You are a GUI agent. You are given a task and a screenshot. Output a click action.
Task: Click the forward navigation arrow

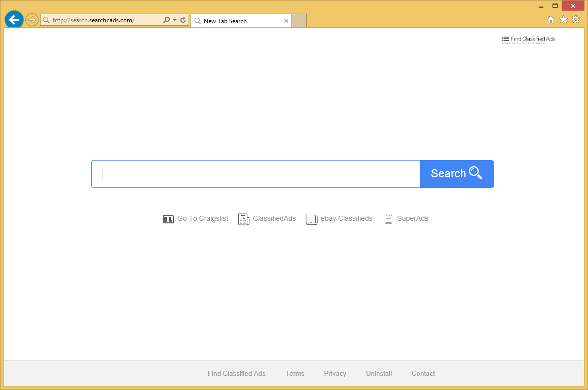pyautogui.click(x=31, y=20)
